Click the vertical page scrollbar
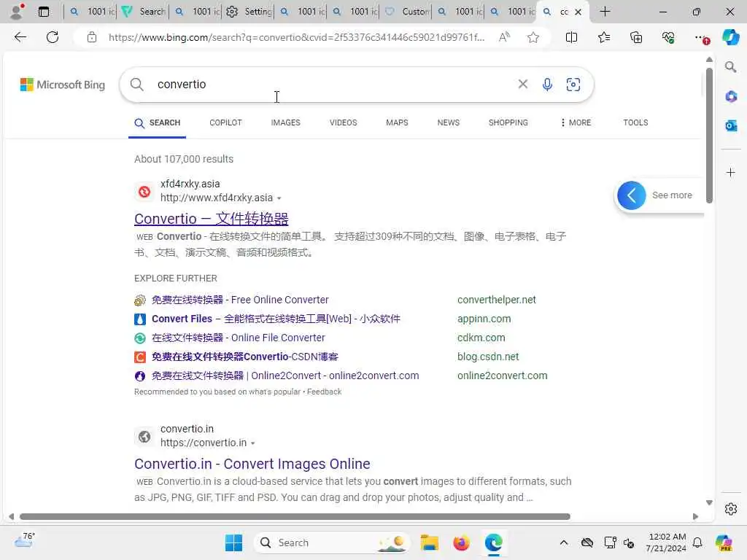This screenshot has height=560, width=747. 709,136
